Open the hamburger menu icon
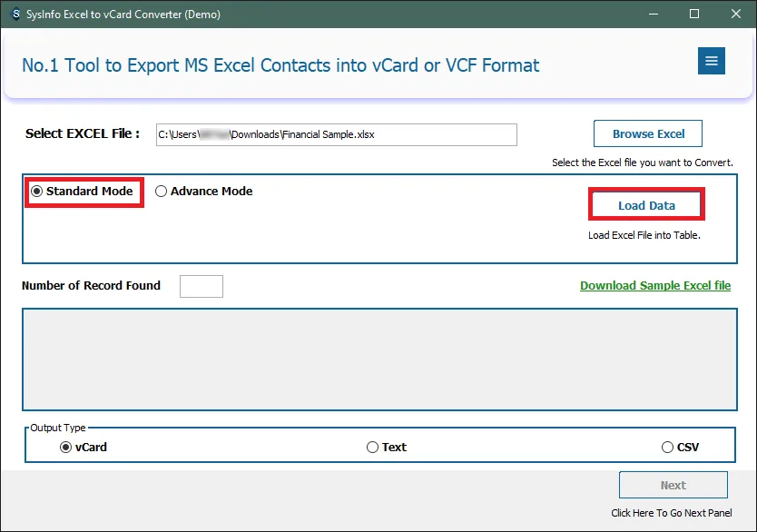Viewport: 757px width, 532px height. tap(711, 61)
